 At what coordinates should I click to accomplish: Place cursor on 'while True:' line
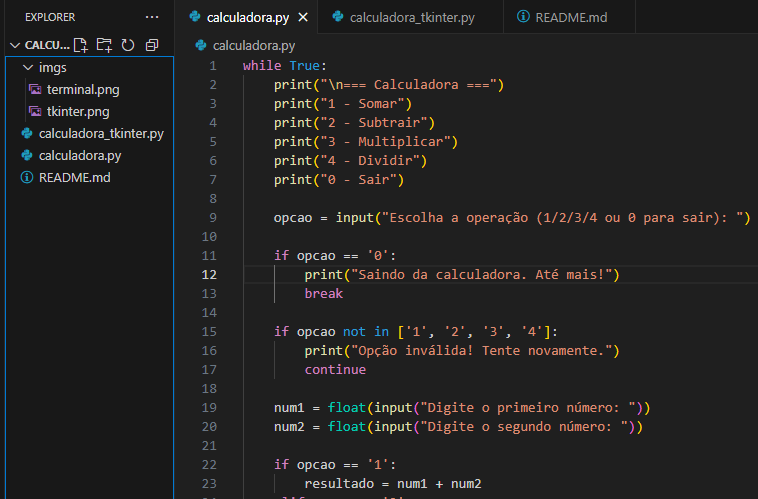click(285, 66)
